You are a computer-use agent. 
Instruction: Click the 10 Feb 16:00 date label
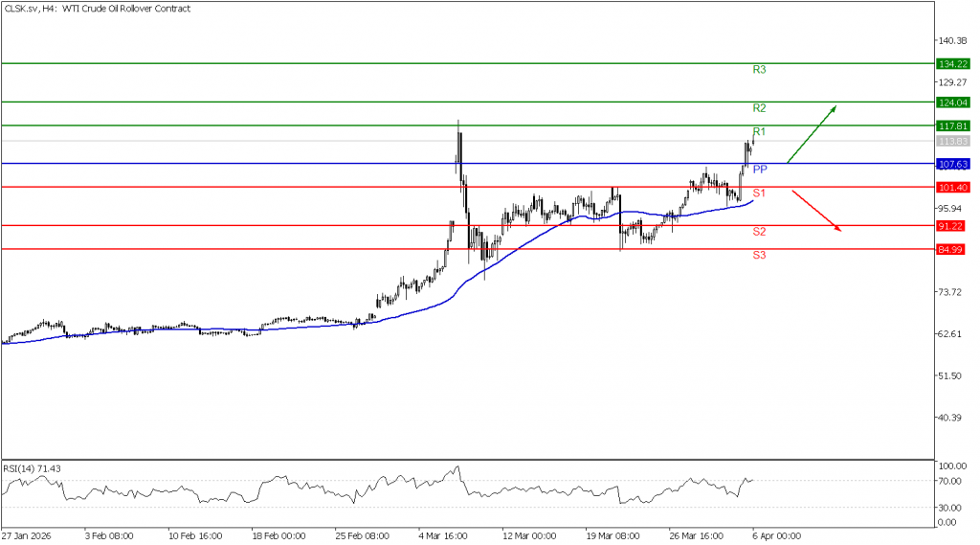(195, 536)
